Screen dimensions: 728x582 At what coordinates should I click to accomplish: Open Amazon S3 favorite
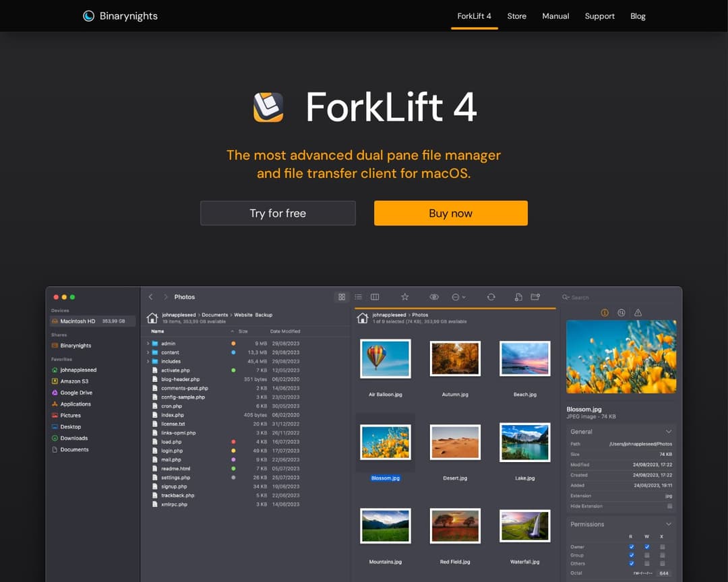(69, 381)
